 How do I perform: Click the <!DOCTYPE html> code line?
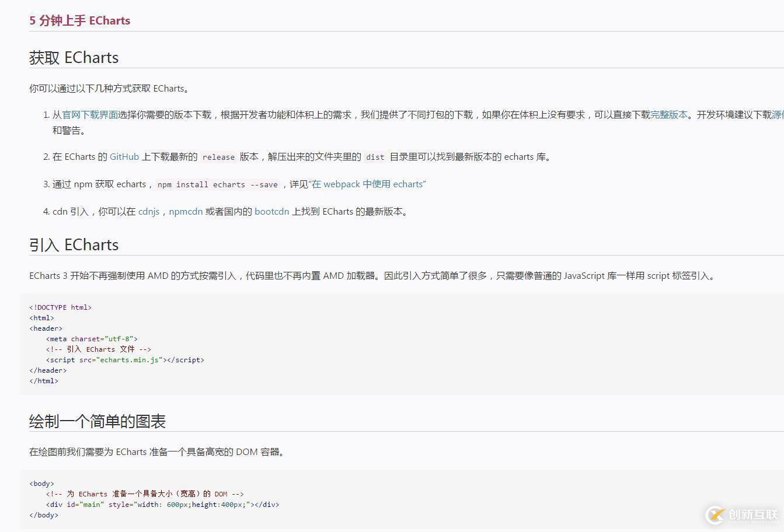point(61,307)
